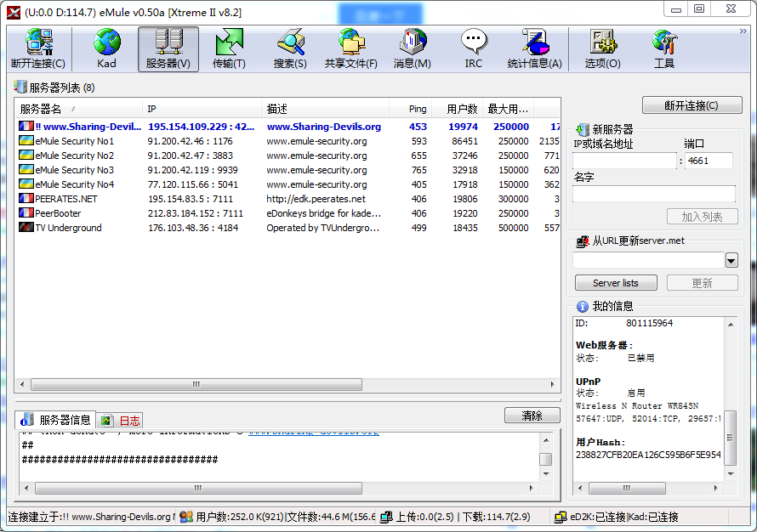Click the Clear (清除) button

[532, 416]
